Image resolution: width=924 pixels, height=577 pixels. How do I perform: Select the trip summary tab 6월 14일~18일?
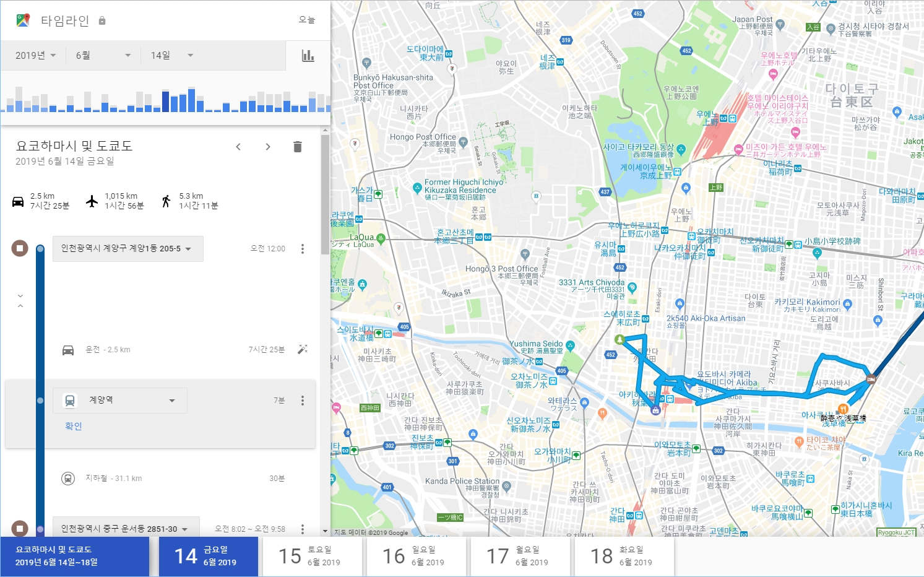coord(74,557)
